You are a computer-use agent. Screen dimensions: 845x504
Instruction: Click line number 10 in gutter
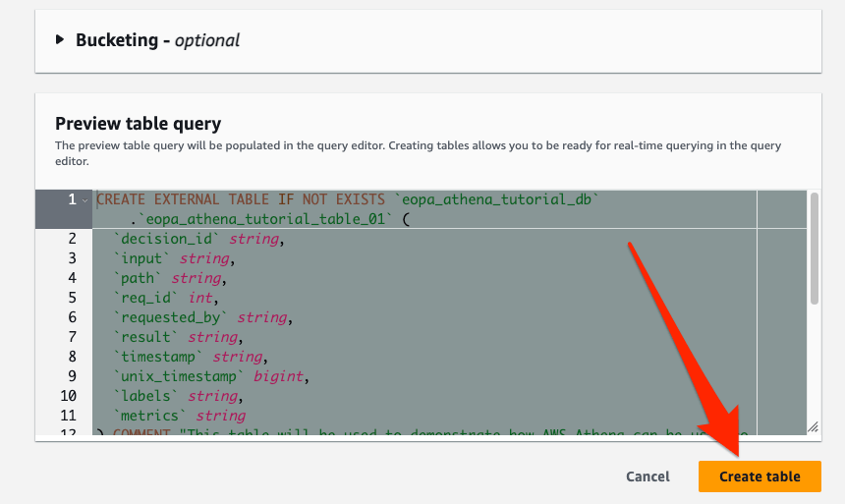[68, 396]
